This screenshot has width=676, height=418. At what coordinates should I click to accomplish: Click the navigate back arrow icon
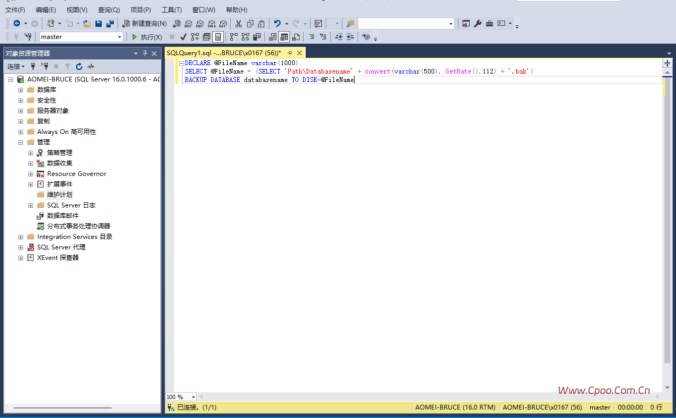click(16, 23)
